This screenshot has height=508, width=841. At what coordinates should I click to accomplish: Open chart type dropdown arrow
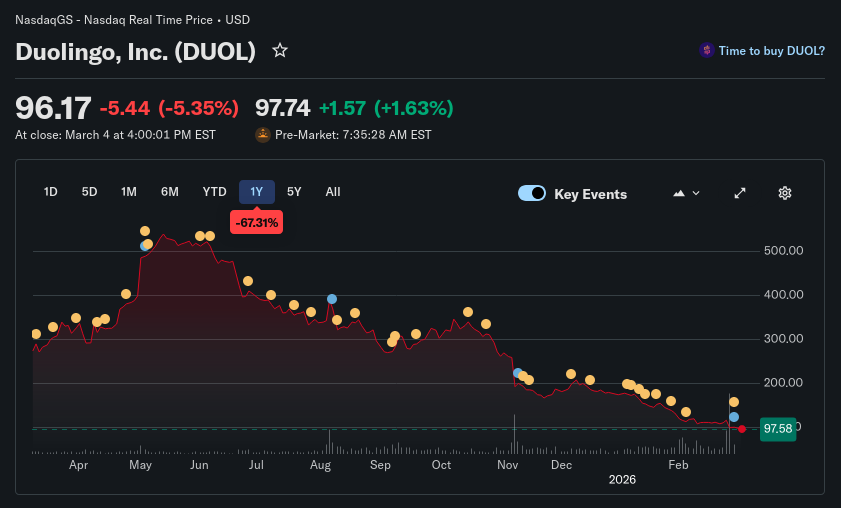[x=696, y=193]
